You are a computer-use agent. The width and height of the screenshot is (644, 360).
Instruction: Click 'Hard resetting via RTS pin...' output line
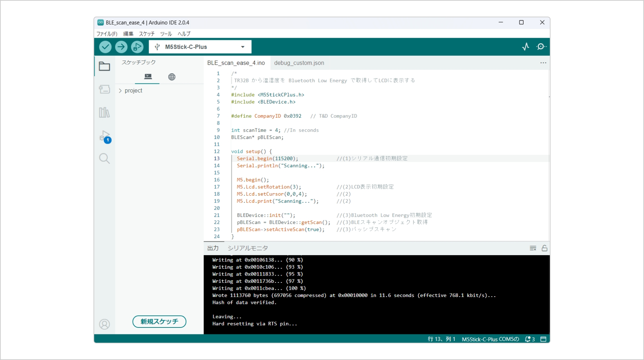[x=255, y=324]
